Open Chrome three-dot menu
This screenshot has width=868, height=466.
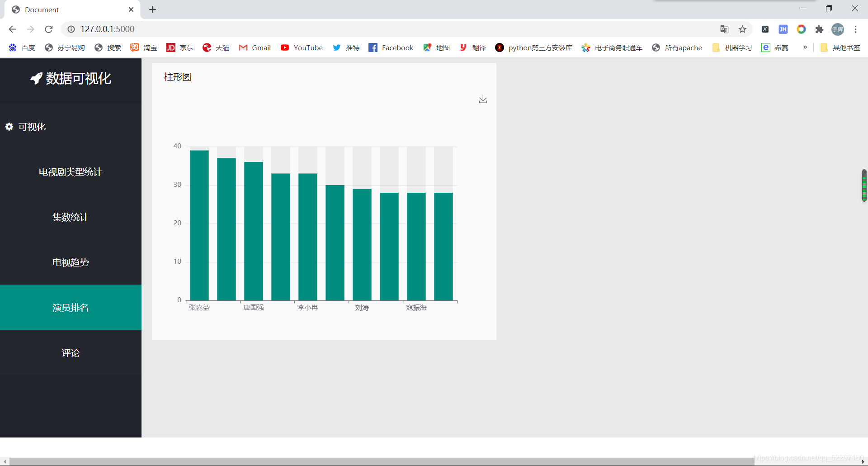coord(855,29)
